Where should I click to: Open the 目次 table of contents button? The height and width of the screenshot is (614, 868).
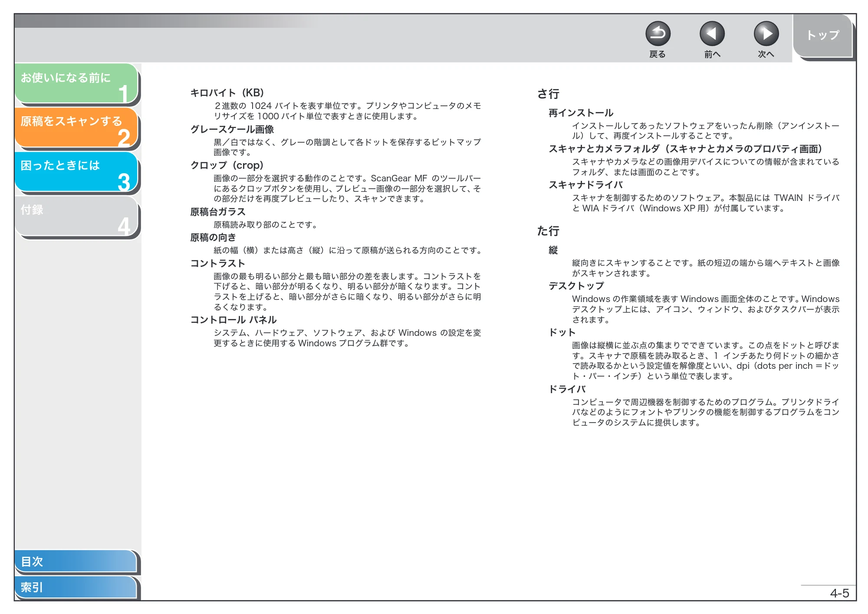(76, 561)
